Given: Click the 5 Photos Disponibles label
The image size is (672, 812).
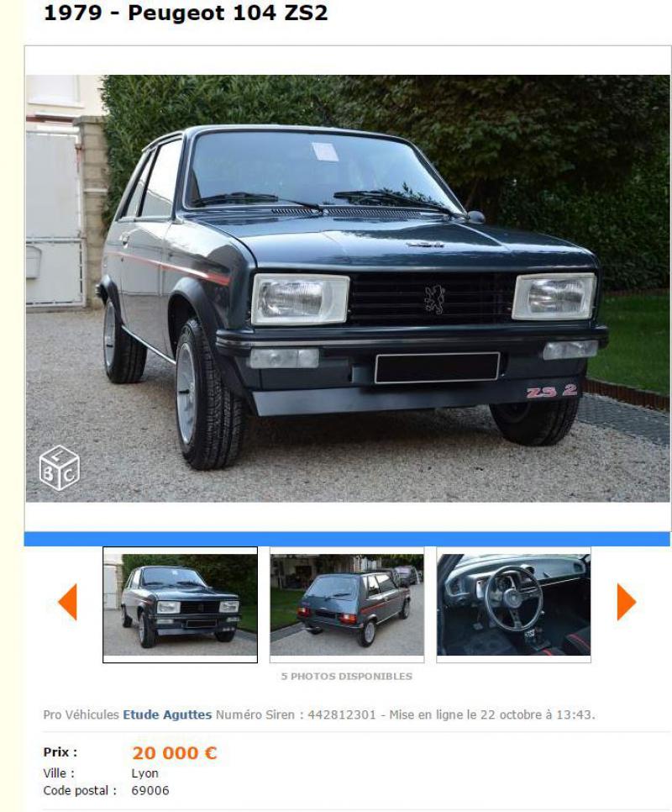Looking at the screenshot, I should (347, 677).
